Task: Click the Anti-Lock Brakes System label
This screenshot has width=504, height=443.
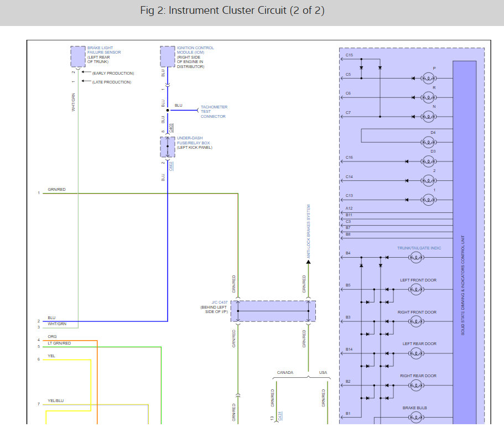Action: (308, 231)
